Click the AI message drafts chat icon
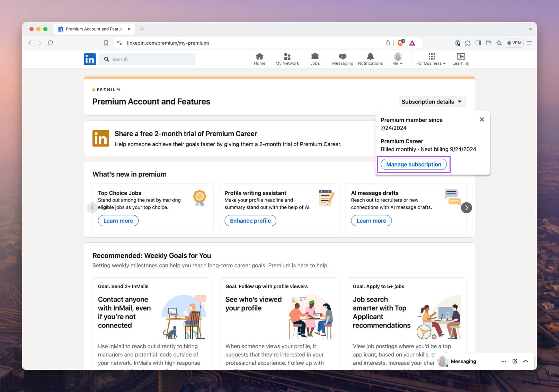 pos(453,197)
